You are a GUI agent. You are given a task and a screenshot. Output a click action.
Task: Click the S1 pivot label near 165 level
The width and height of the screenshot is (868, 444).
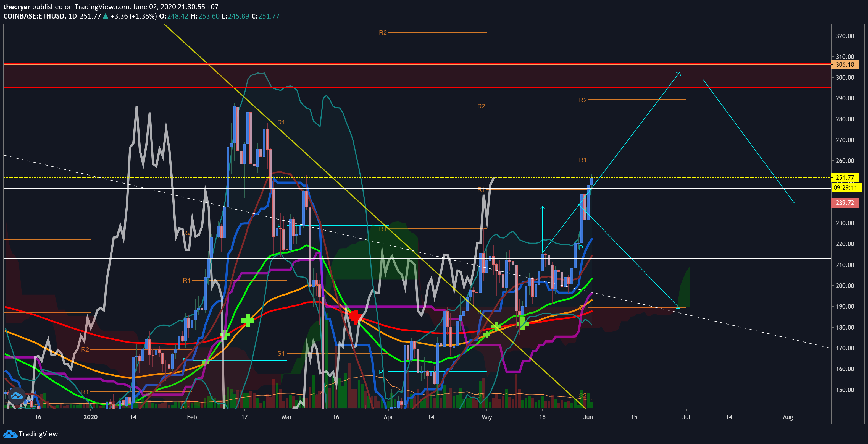tap(281, 353)
